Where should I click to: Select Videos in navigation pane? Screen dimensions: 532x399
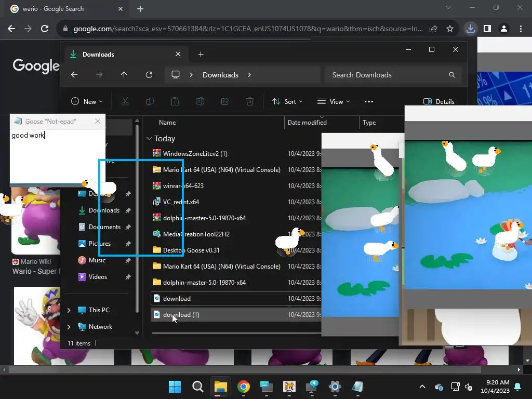98,277
